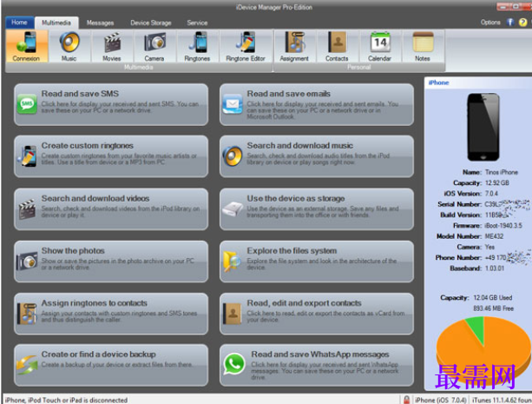The height and width of the screenshot is (404, 532).
Task: Click the backup arrows icon
Action: tap(27, 365)
